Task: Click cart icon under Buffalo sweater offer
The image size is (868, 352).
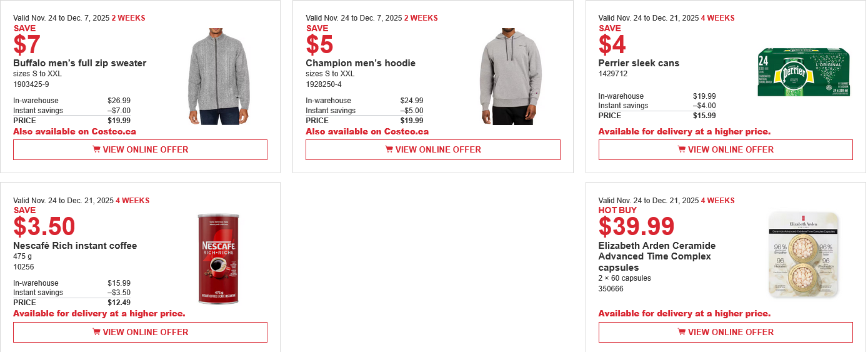Action: pyautogui.click(x=96, y=149)
